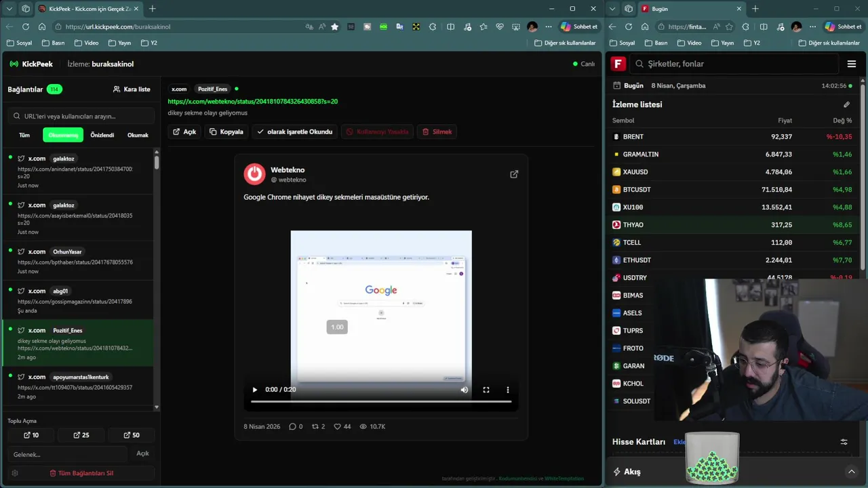Click the Webtekno avatar icon
Viewport: 868px width, 488px height.
click(x=255, y=174)
